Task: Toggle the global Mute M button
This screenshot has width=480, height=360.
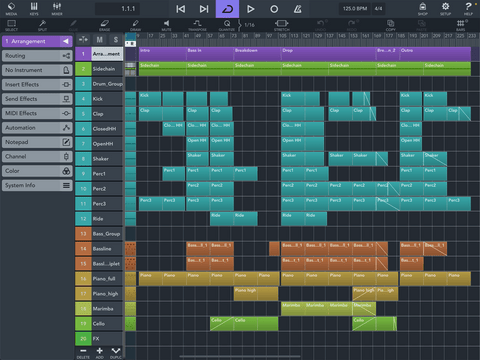Action: [99, 40]
